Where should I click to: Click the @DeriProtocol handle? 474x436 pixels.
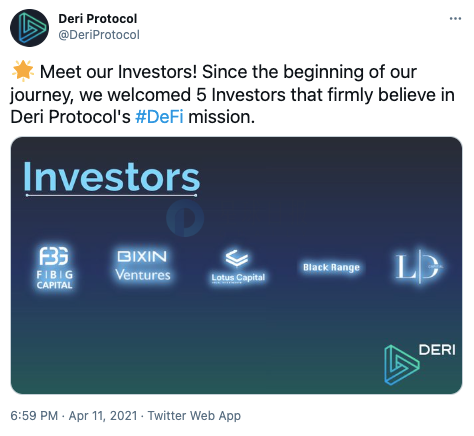coord(99,35)
